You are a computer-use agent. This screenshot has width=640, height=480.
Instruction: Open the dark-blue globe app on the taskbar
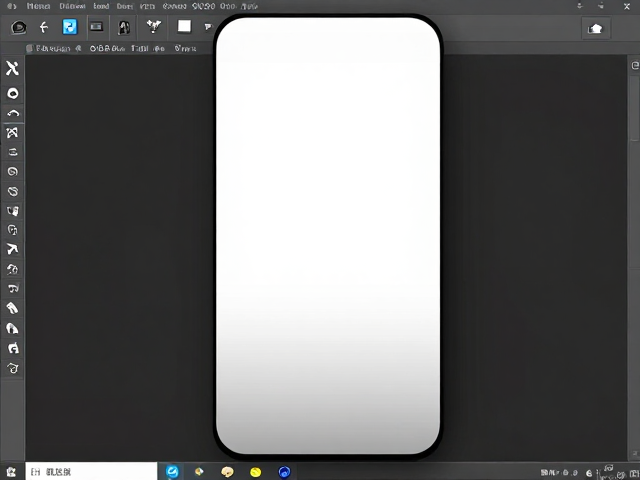pos(284,472)
